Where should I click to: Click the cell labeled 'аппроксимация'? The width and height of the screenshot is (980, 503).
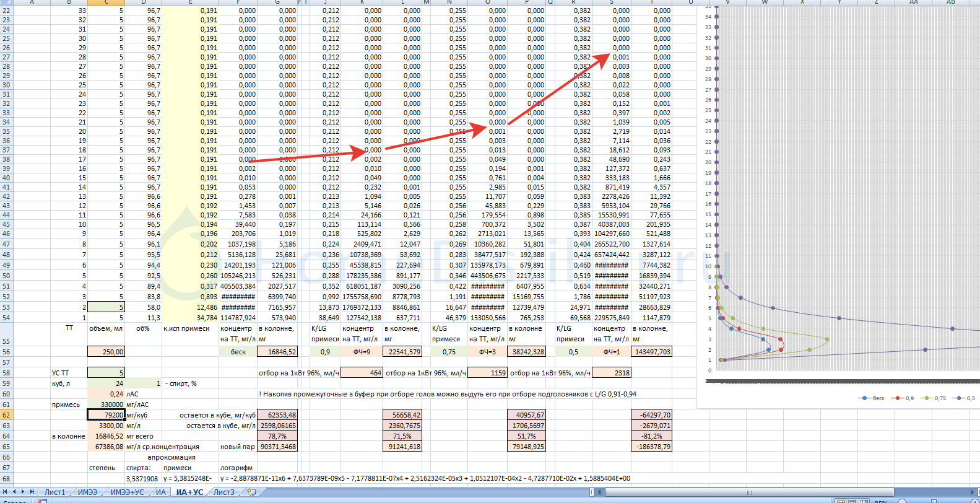coord(171,457)
